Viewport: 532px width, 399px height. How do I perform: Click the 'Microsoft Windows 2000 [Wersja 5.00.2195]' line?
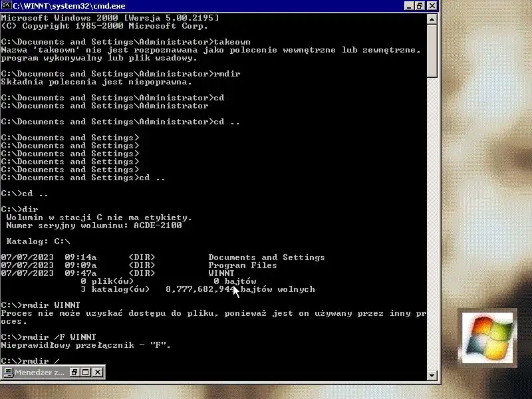coord(110,18)
